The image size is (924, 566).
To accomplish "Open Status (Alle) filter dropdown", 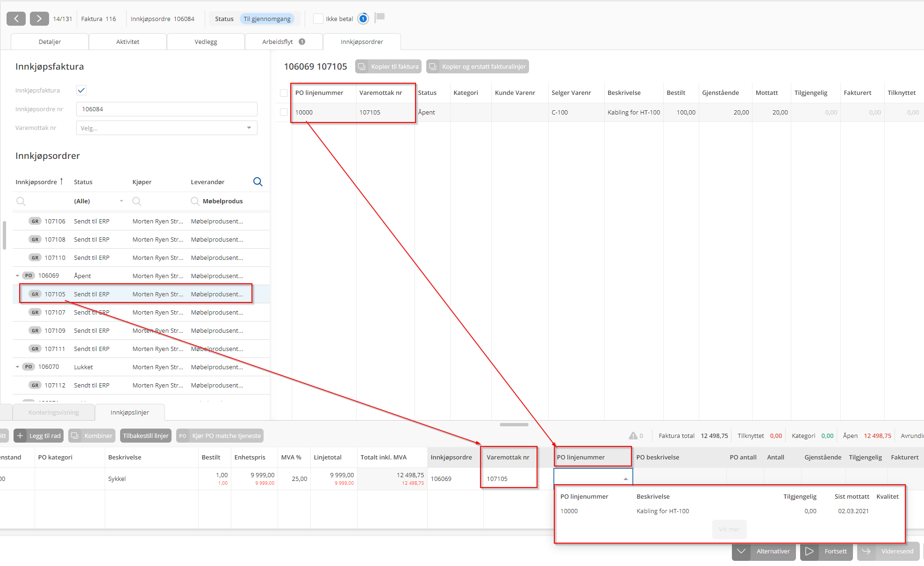I will (121, 201).
